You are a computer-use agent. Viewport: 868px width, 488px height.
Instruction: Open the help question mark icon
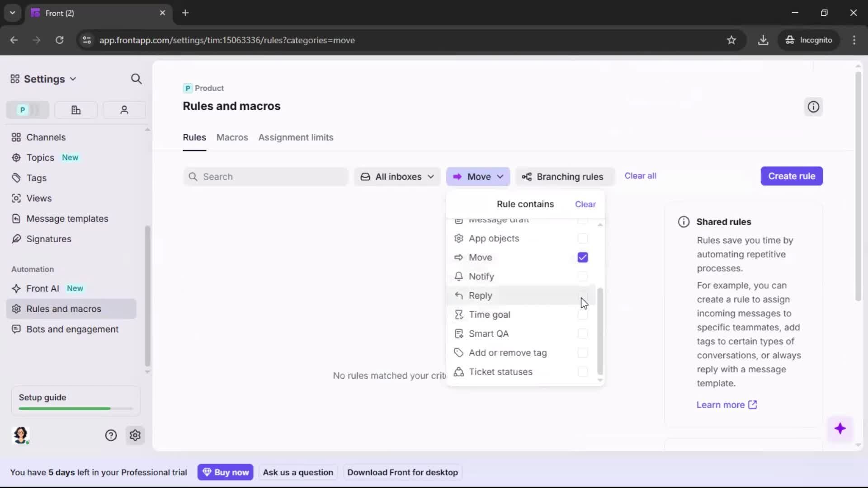click(x=111, y=435)
